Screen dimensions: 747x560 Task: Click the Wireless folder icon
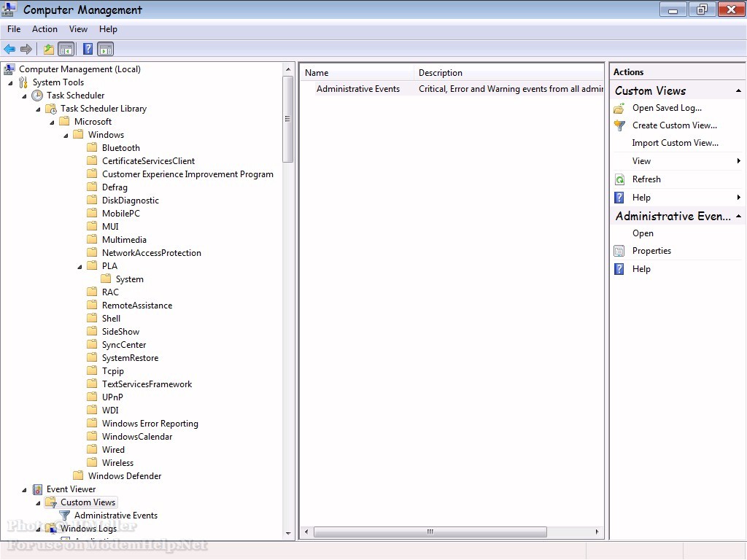[x=93, y=462]
